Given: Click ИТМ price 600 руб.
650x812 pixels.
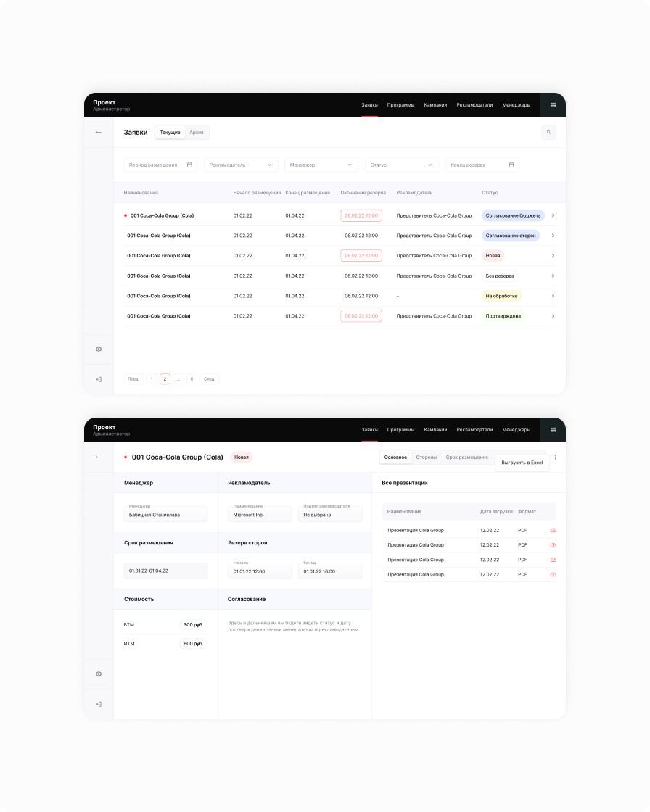Looking at the screenshot, I should tap(194, 644).
